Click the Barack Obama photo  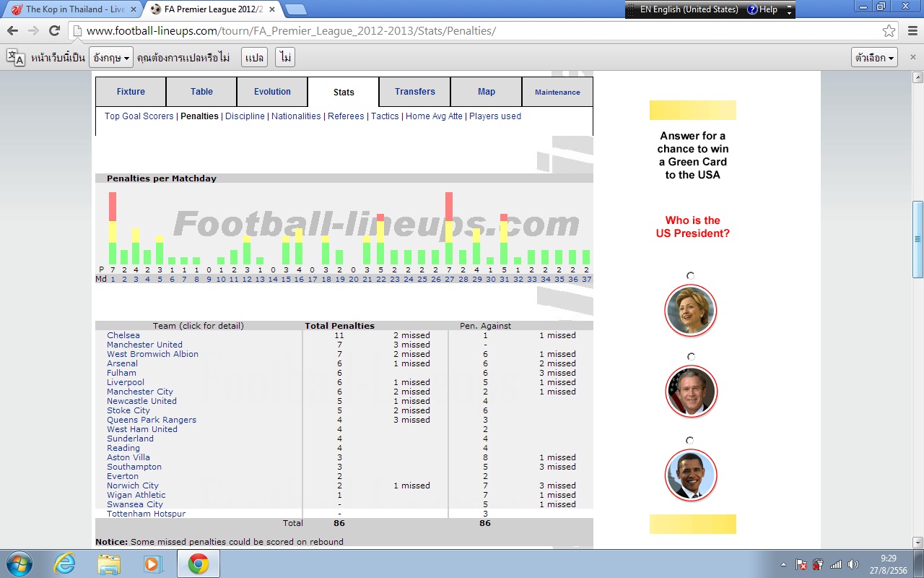[x=691, y=475]
